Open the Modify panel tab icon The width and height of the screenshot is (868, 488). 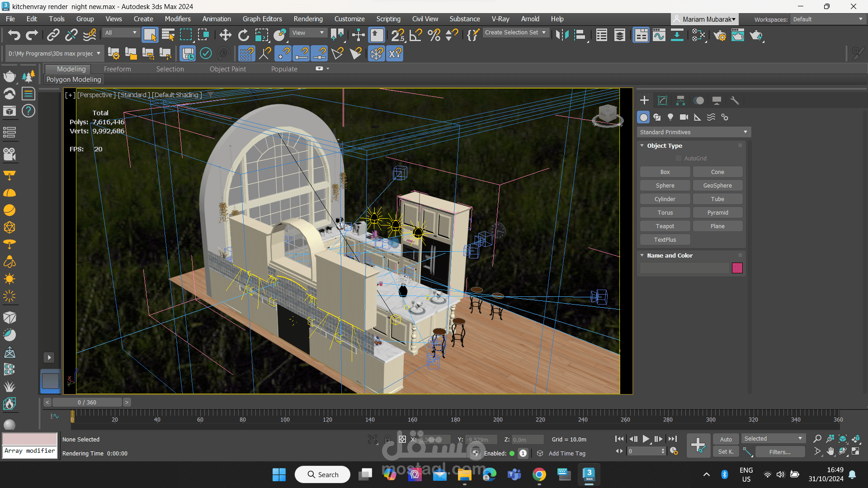(x=662, y=100)
